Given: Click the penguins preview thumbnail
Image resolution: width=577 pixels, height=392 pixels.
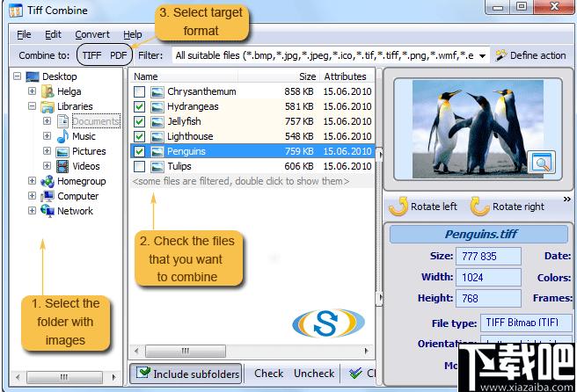Looking at the screenshot, I should tap(478, 128).
